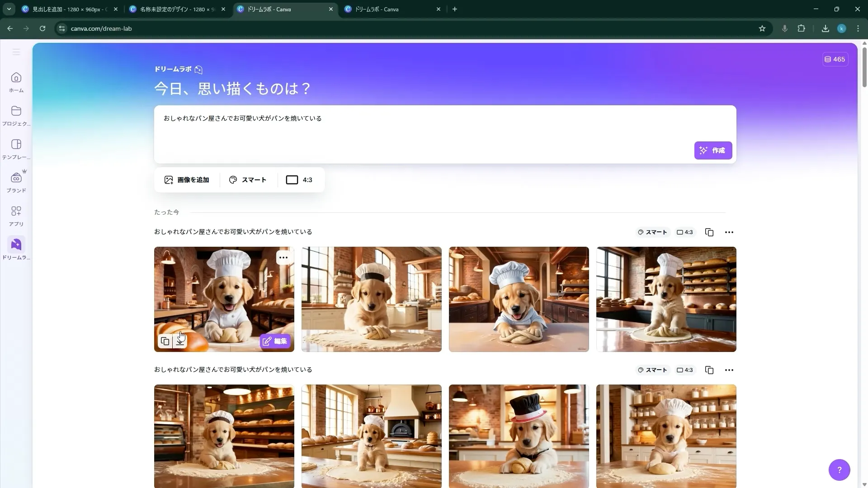
Task: Download the first generated dog image
Action: 180,341
